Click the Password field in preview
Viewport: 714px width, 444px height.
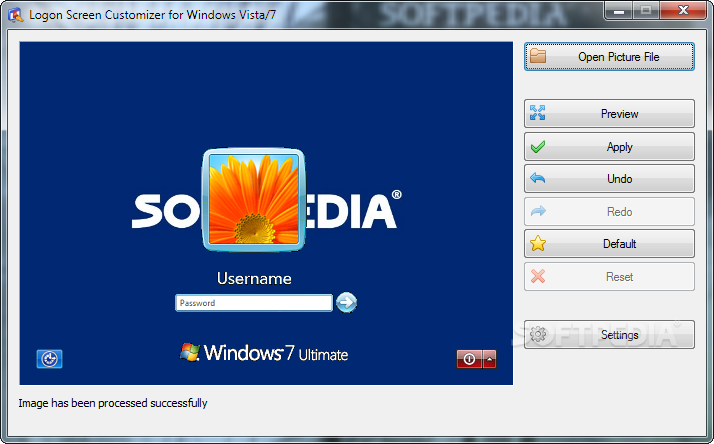pos(254,303)
